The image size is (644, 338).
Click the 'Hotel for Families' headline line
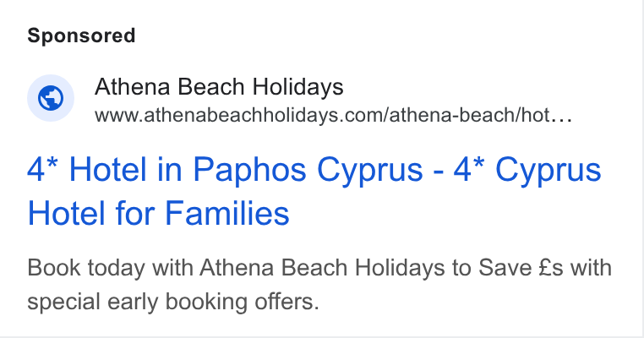[159, 213]
